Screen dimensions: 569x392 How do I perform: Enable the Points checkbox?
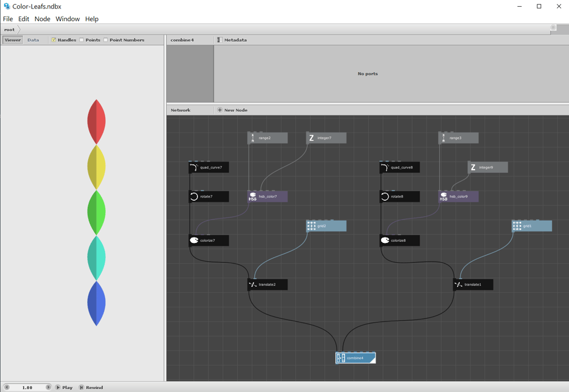(81, 40)
